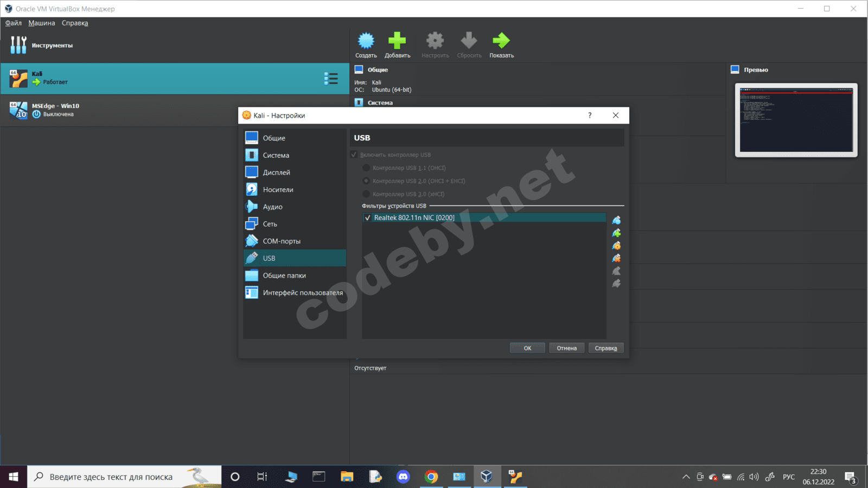The width and height of the screenshot is (868, 488).
Task: Click the Система section header in details
Action: pyautogui.click(x=380, y=102)
